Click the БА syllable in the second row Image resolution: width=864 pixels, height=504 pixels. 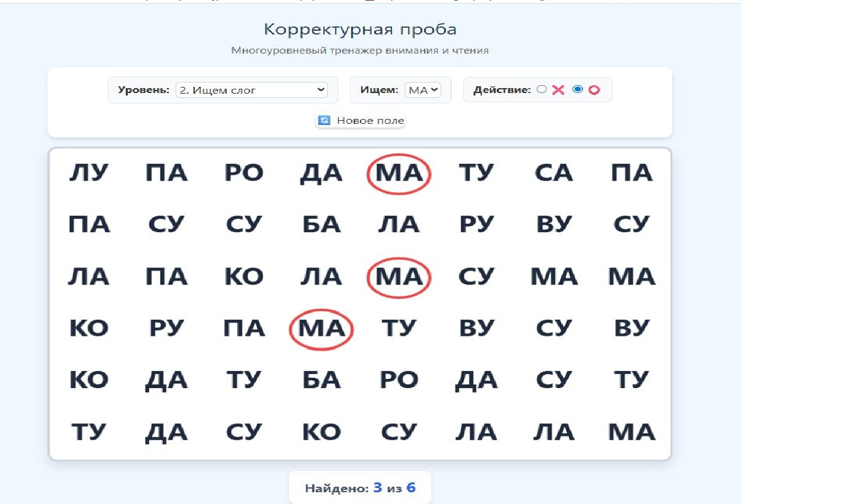click(321, 226)
